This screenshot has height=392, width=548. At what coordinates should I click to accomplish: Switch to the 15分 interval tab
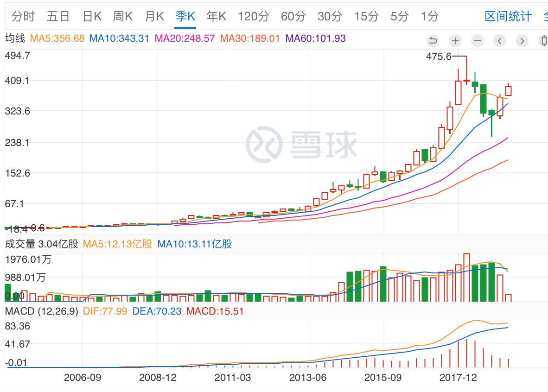click(x=366, y=16)
